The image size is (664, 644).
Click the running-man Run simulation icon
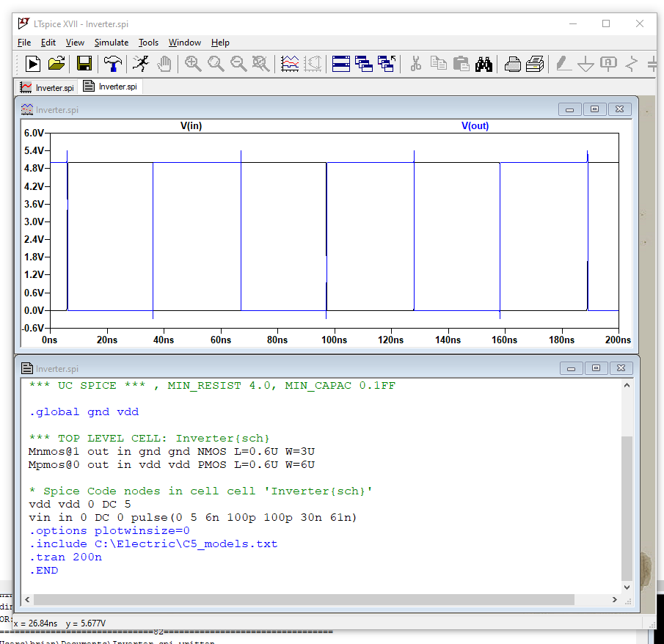[139, 64]
